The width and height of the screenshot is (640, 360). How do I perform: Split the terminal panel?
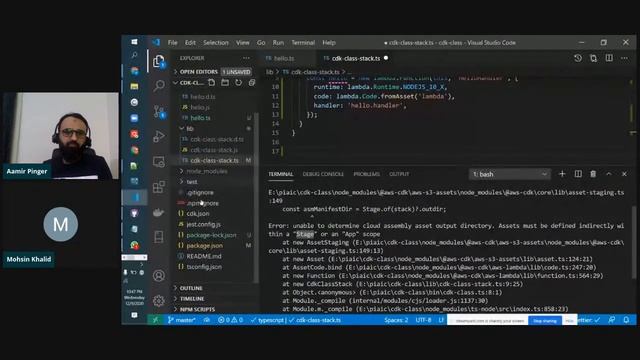point(578,174)
